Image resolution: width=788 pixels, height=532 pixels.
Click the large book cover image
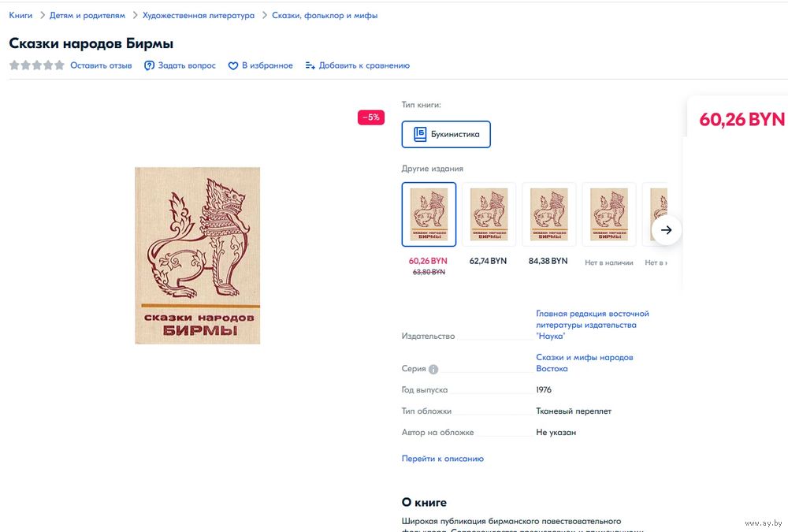tap(198, 255)
